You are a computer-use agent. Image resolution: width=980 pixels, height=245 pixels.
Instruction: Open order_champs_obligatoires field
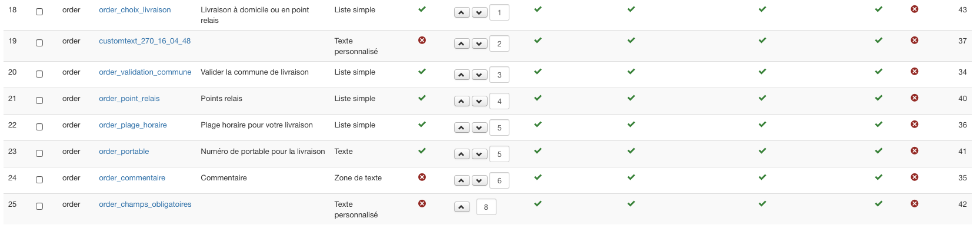click(x=145, y=204)
